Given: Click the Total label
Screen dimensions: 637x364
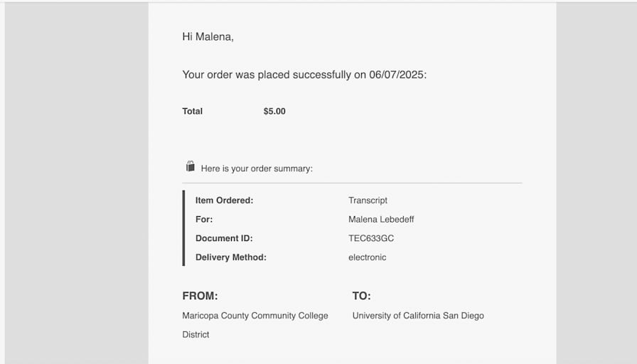Looking at the screenshot, I should coord(192,112).
